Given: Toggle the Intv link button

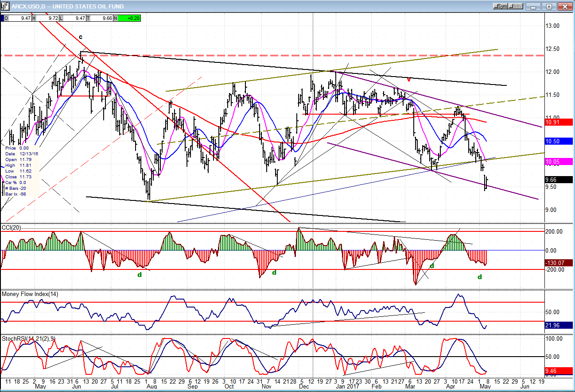Looking at the screenshot, I should (x=516, y=6).
